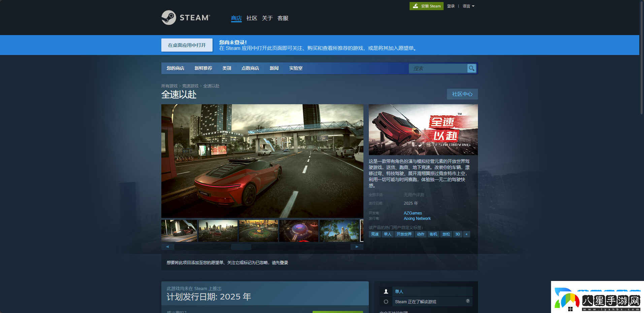Click the 登录 login link

(451, 6)
